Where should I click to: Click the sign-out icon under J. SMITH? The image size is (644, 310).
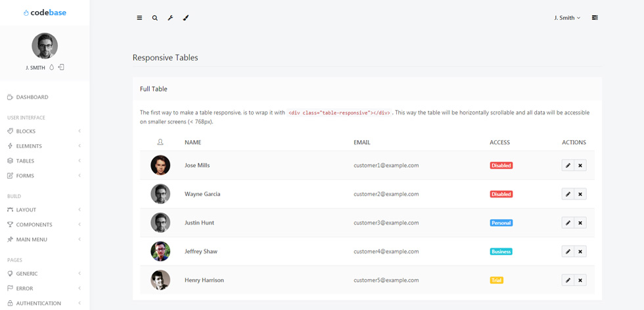point(61,67)
